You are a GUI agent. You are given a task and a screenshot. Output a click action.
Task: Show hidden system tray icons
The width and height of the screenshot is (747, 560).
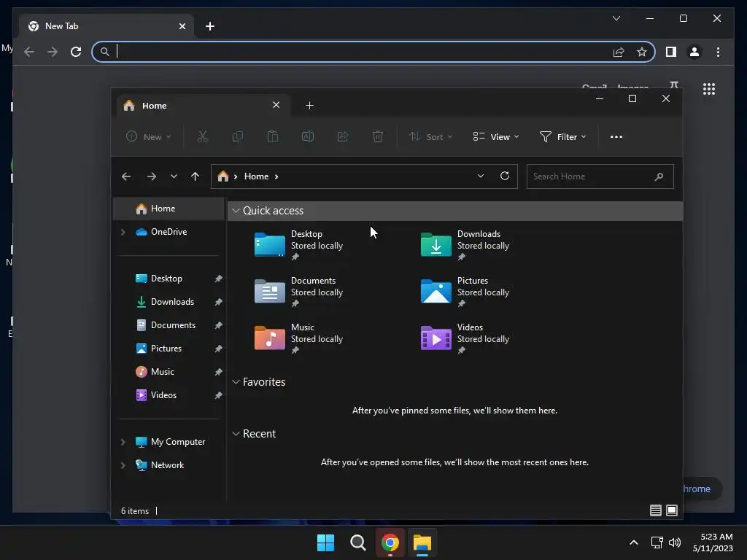point(634,542)
